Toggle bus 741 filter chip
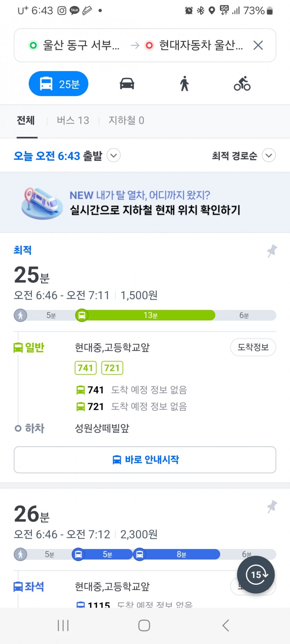The width and height of the screenshot is (290, 644). (85, 368)
